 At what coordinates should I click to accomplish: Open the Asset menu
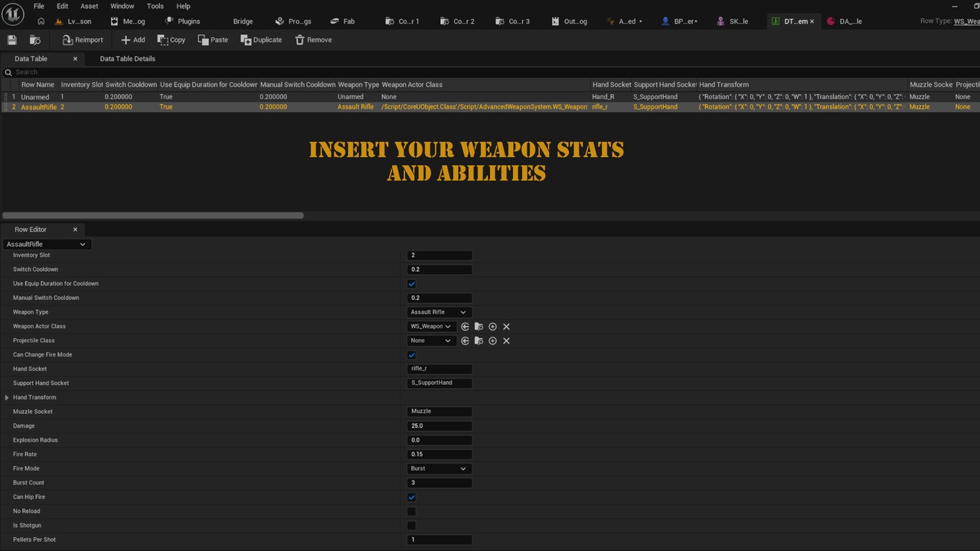click(90, 6)
